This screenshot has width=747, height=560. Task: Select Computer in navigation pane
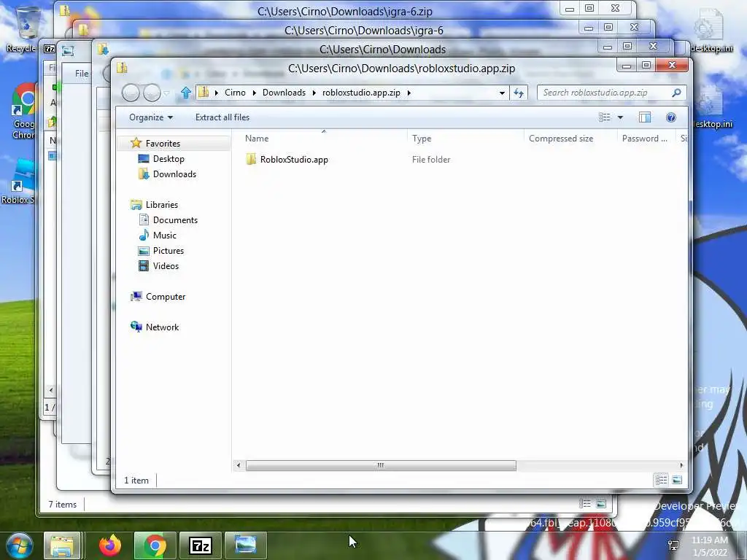coord(166,297)
